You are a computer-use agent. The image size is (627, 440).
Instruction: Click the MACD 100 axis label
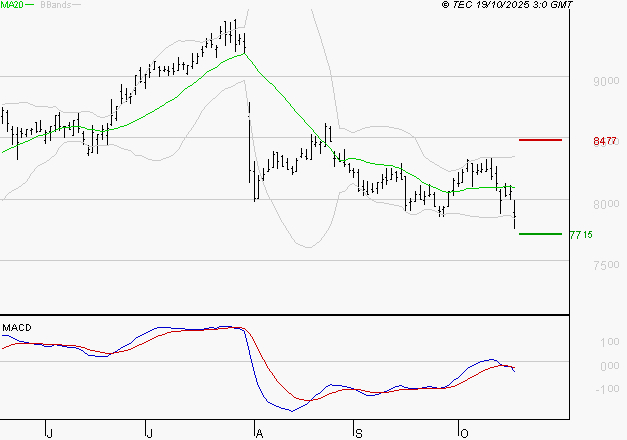click(x=610, y=342)
